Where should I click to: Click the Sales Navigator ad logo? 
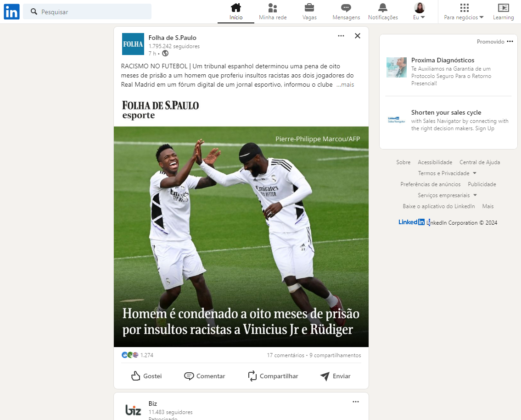tap(397, 120)
